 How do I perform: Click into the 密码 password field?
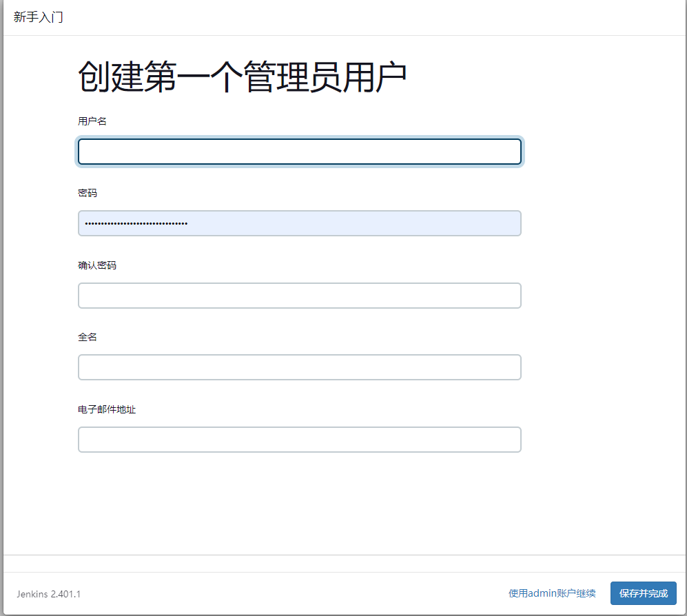coord(300,223)
